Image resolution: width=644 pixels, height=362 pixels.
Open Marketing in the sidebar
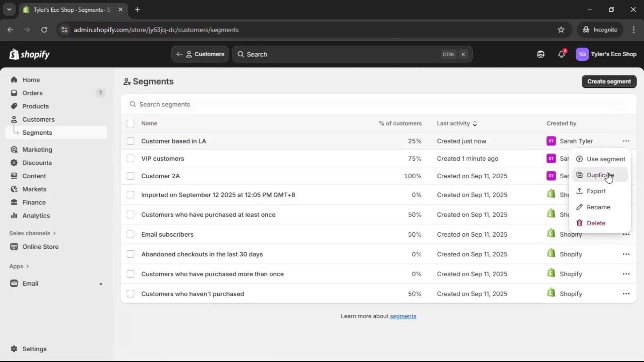(x=37, y=150)
